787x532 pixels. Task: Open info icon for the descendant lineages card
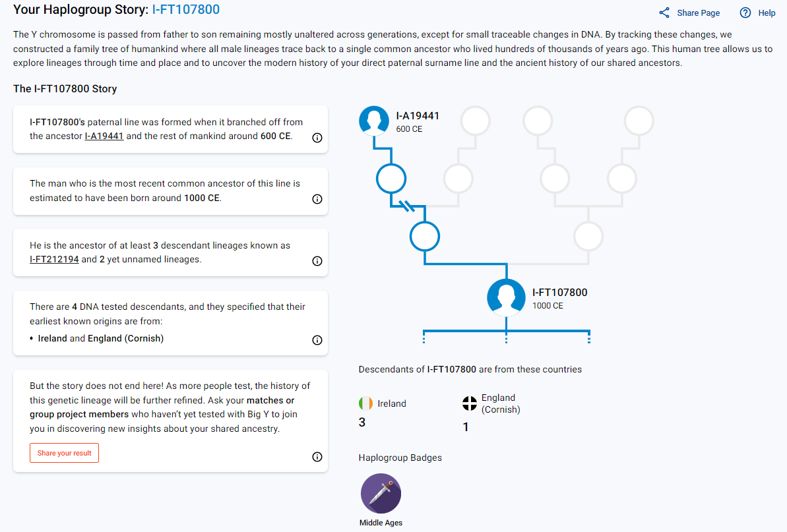pos(317,261)
